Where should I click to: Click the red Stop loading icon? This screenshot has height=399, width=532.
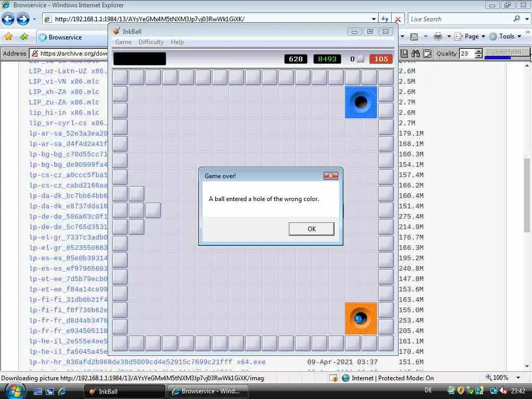(x=398, y=19)
